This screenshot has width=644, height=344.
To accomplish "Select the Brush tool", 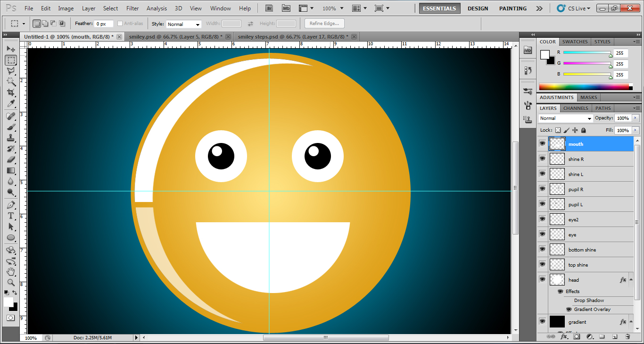I will 9,128.
